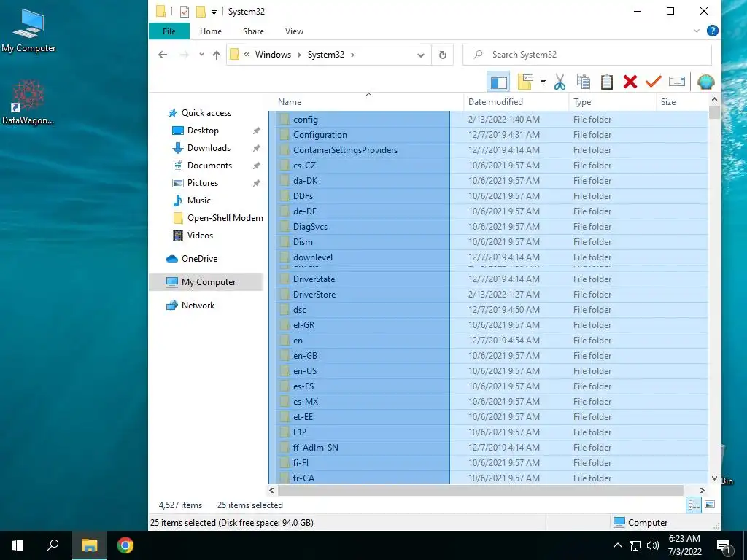Toggle the navigation pane toolbar button

pyautogui.click(x=498, y=82)
